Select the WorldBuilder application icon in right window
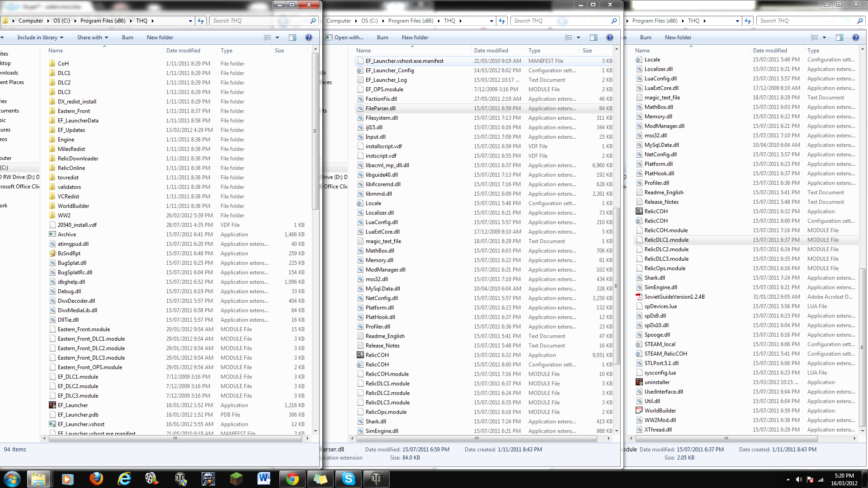Viewport: 868px width, 488px height. click(639, 411)
